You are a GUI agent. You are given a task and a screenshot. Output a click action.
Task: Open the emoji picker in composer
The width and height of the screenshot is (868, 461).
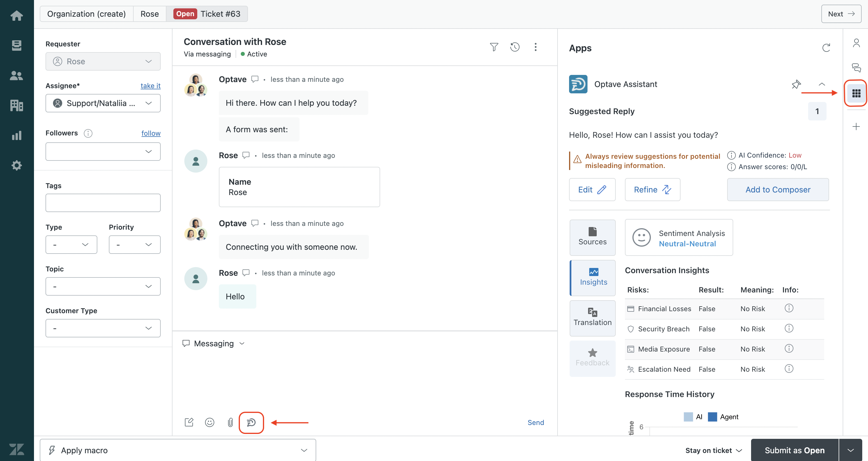click(x=210, y=422)
